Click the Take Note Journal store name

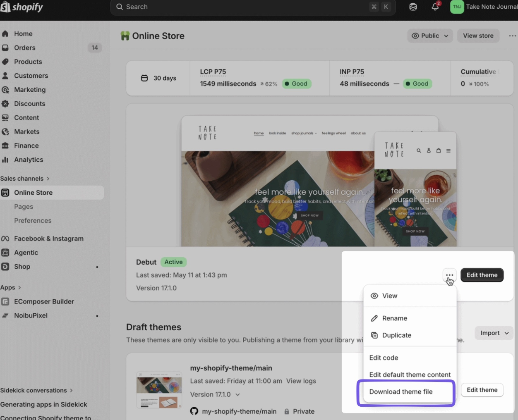coord(492,7)
